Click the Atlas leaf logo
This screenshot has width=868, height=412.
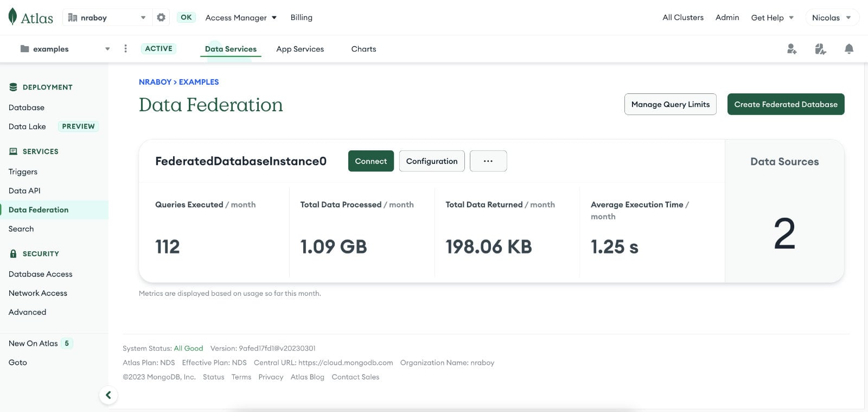click(12, 17)
